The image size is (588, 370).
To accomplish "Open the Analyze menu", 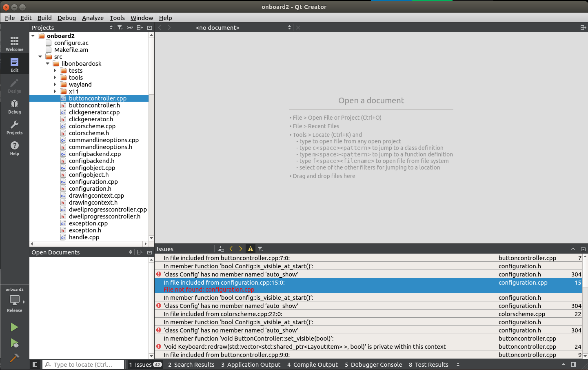I will tap(93, 18).
